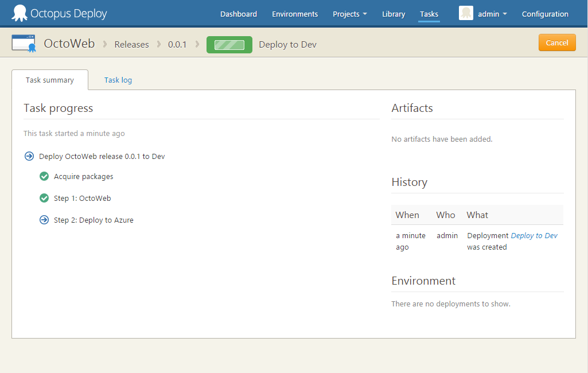The height and width of the screenshot is (373, 588).
Task: Switch to the Task log tab
Action: [x=118, y=80]
